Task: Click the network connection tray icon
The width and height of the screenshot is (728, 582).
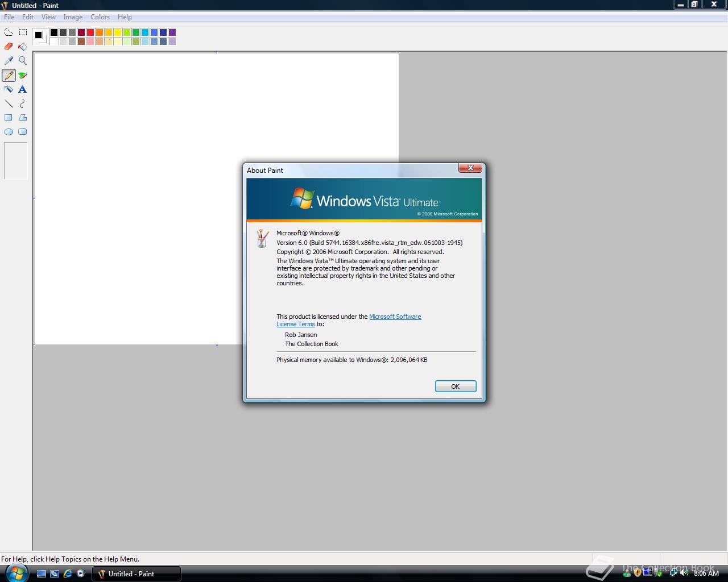Action: click(x=673, y=573)
